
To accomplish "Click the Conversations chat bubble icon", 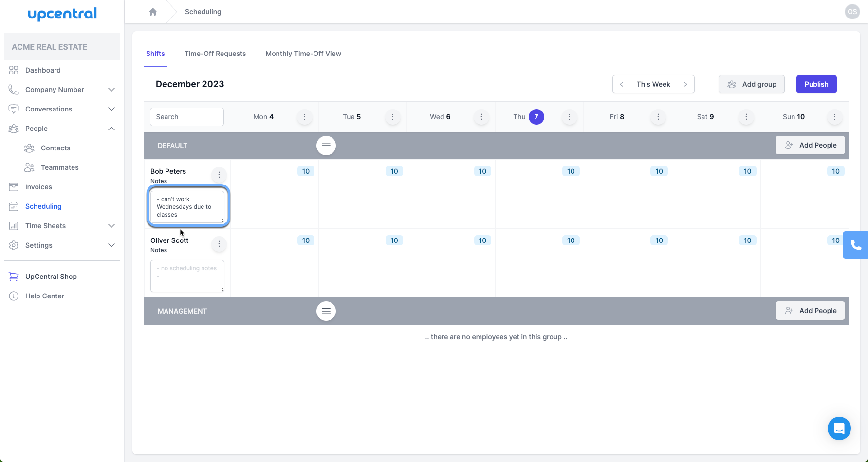I will pyautogui.click(x=14, y=109).
